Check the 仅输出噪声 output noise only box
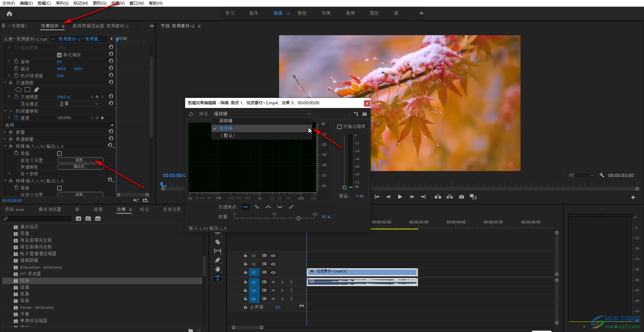Image resolution: width=644 pixels, height=332 pixels. [339, 127]
